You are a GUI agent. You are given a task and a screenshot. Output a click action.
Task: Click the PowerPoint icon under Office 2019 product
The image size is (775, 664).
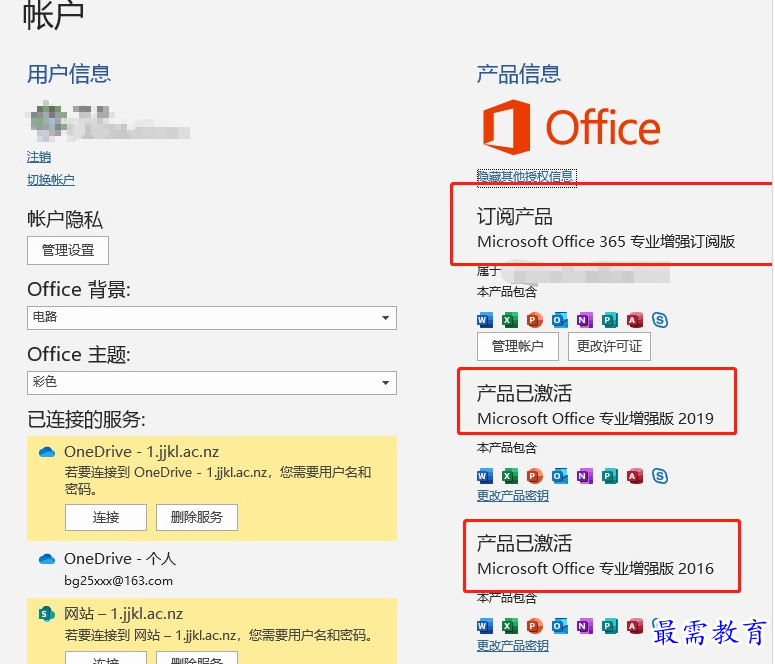pos(534,476)
